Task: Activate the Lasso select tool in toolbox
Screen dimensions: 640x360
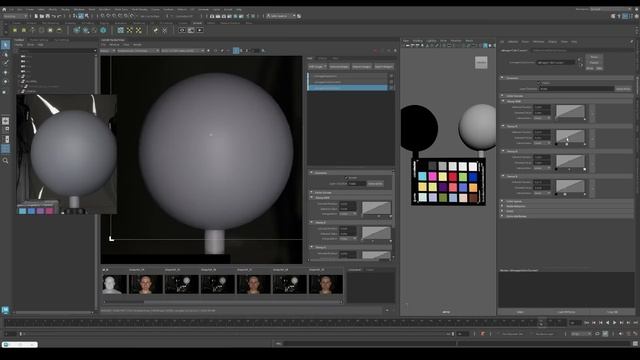Action: (x=5, y=54)
